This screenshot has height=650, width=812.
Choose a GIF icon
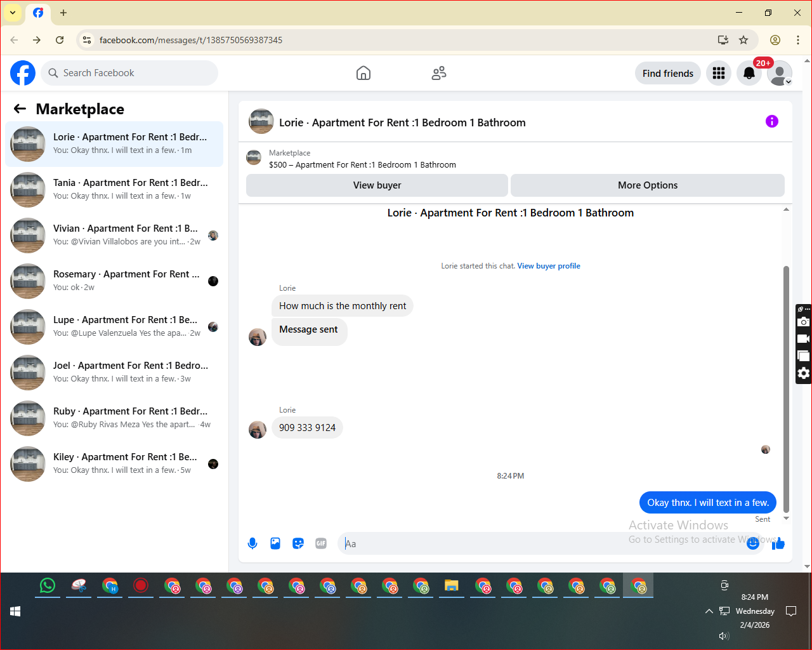tap(321, 543)
